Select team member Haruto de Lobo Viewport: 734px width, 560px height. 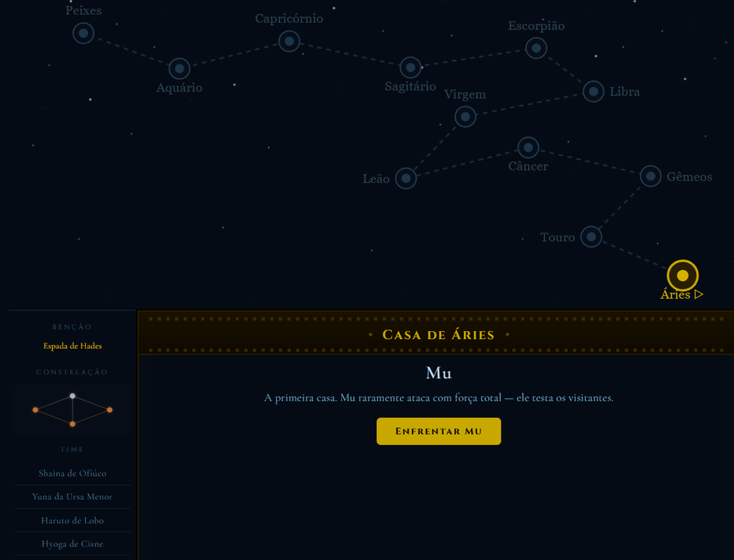click(72, 520)
